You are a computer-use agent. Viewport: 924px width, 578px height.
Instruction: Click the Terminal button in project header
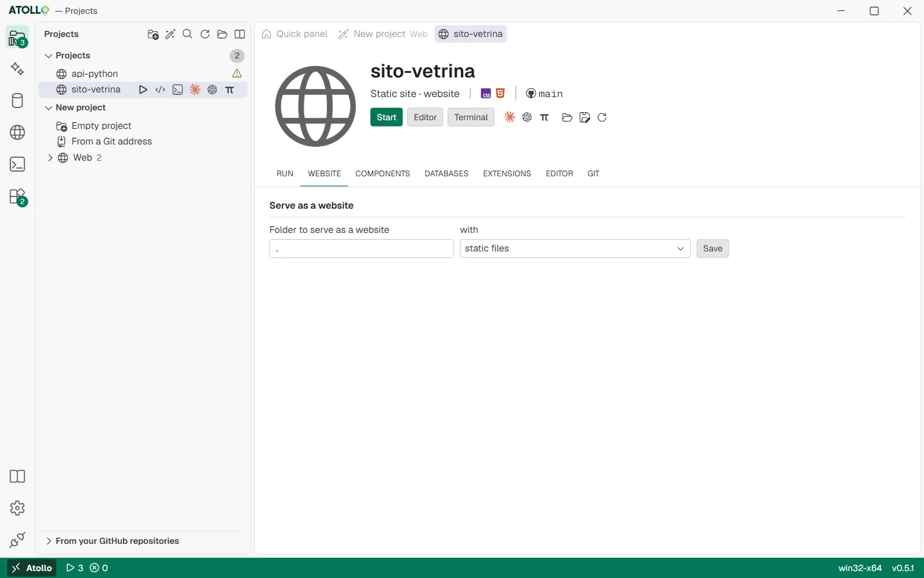click(x=471, y=117)
